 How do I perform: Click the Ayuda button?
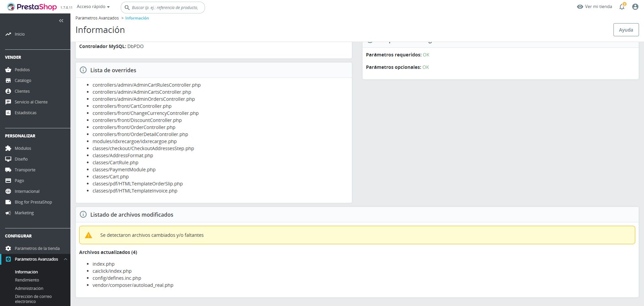click(x=626, y=30)
